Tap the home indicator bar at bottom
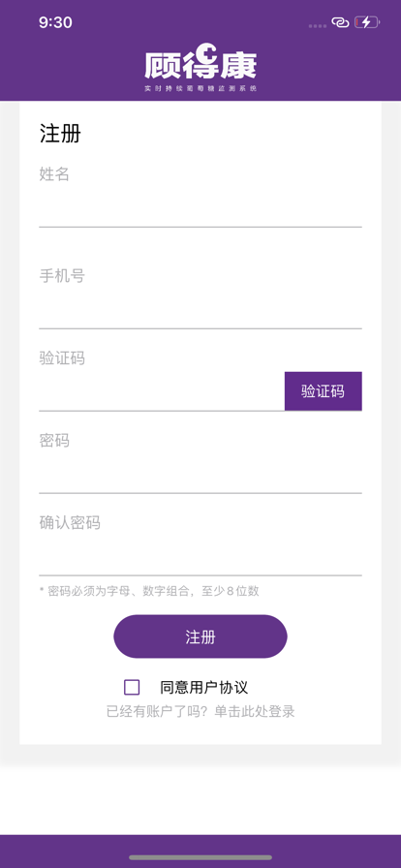This screenshot has height=868, width=401. [x=200, y=857]
